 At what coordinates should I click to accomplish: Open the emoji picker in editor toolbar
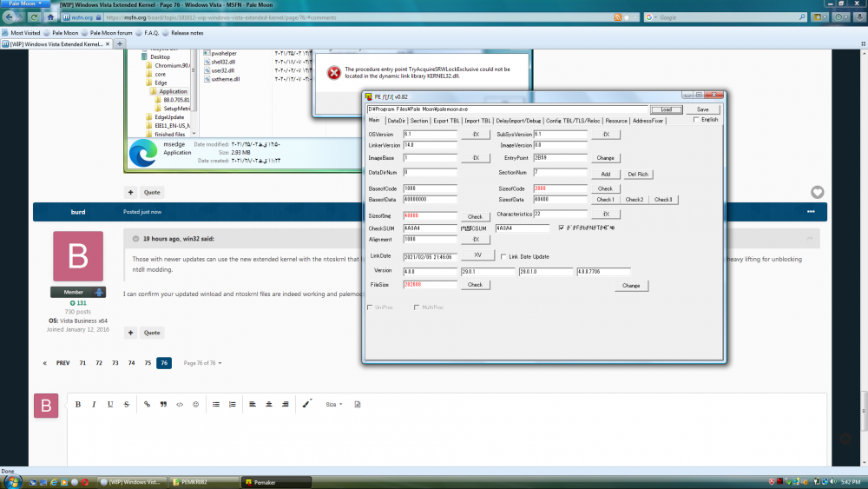point(195,405)
